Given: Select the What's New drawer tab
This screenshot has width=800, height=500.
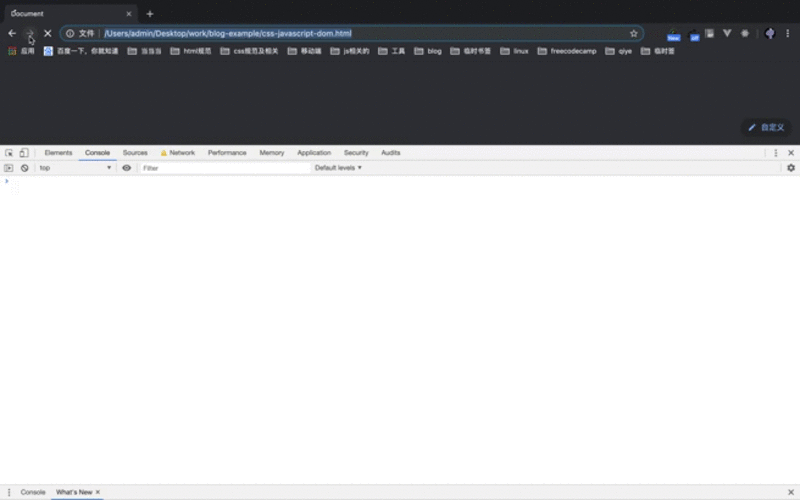Looking at the screenshot, I should pos(74,492).
